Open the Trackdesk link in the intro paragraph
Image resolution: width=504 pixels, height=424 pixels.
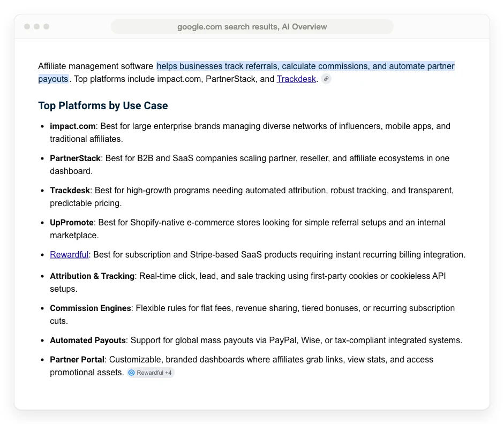(x=296, y=79)
